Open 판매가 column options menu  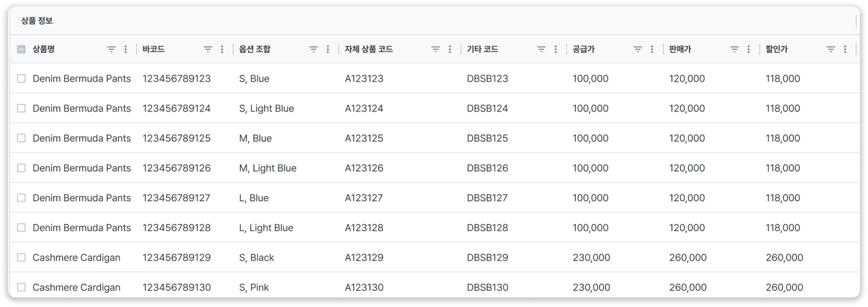pos(748,49)
